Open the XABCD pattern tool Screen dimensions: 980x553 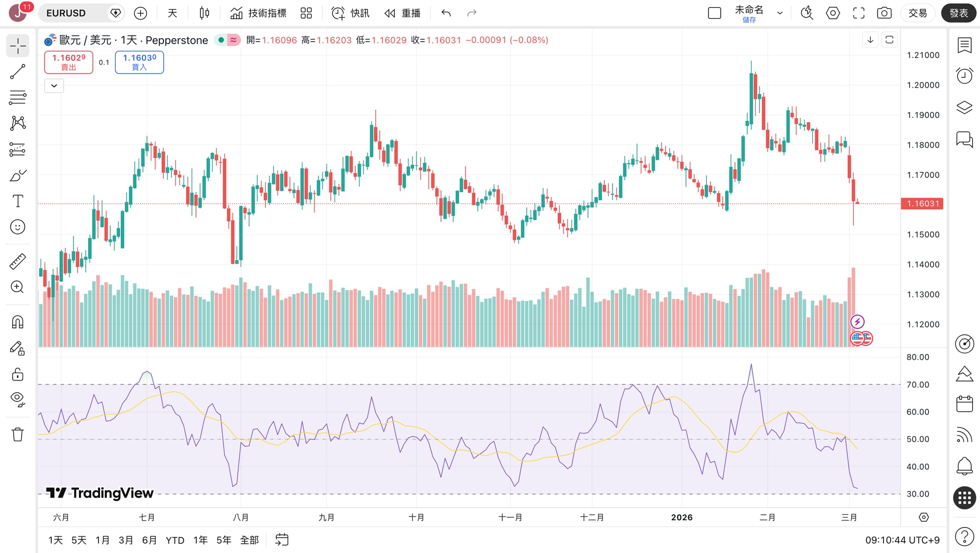click(18, 124)
